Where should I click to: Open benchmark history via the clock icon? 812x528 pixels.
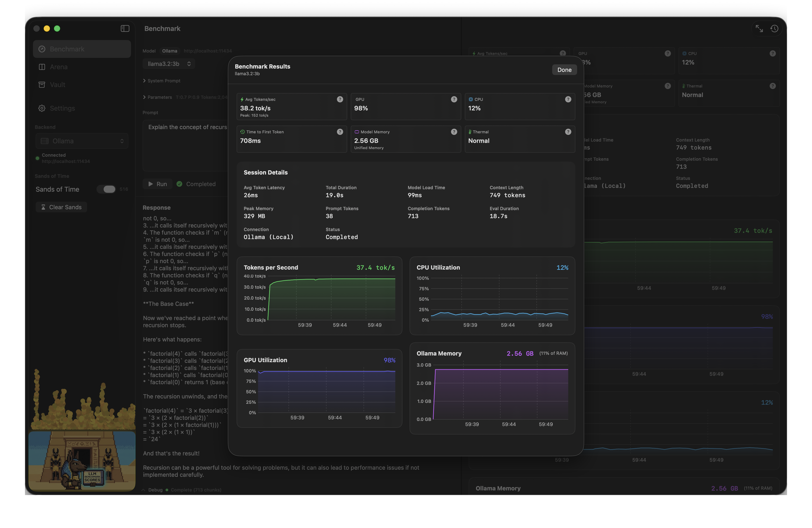point(775,29)
